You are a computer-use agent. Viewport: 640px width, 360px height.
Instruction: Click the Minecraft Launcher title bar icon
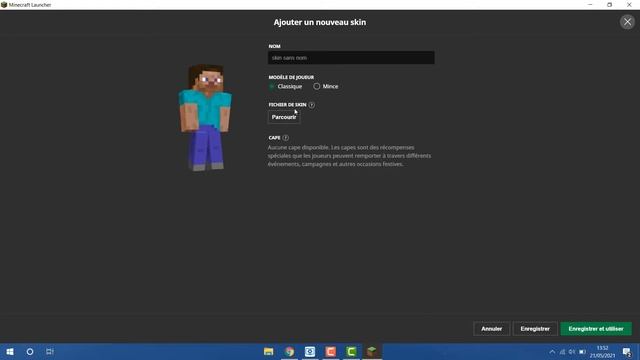(x=4, y=5)
